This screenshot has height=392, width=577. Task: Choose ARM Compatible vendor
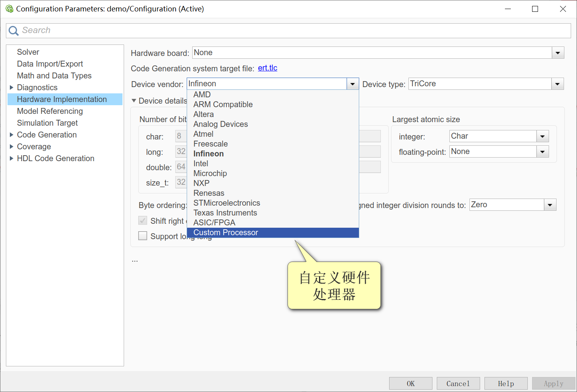pyautogui.click(x=273, y=104)
